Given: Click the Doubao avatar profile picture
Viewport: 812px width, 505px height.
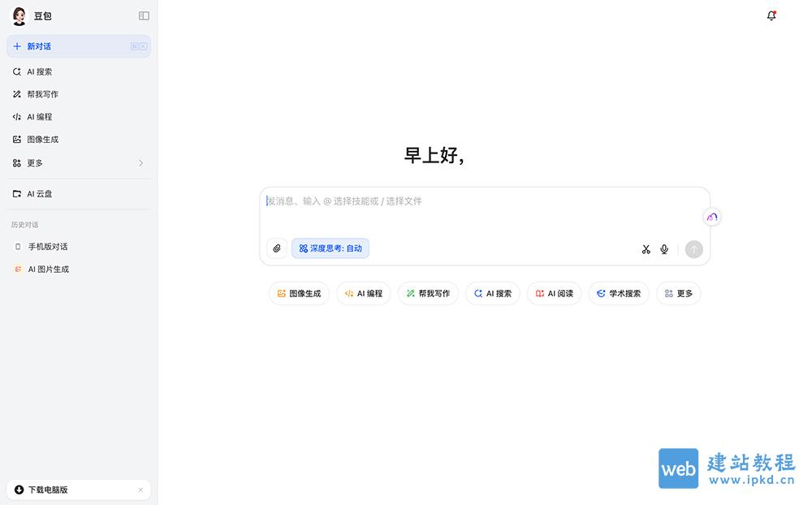Looking at the screenshot, I should pos(19,16).
